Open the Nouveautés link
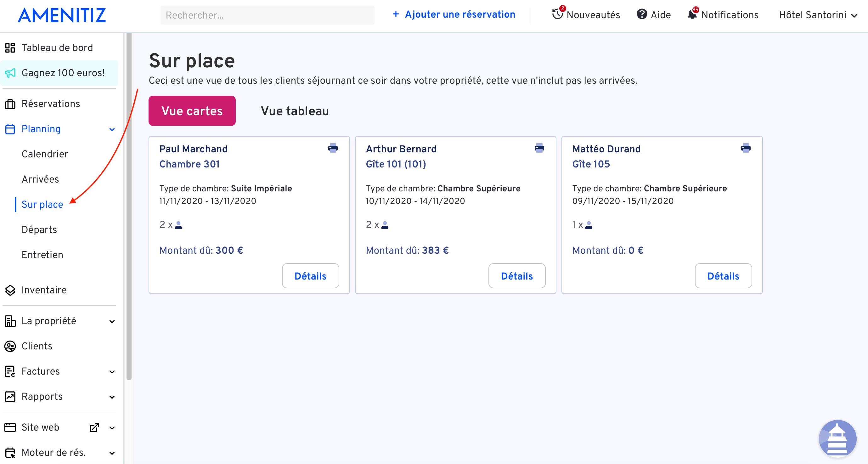This screenshot has width=868, height=464. 593,15
